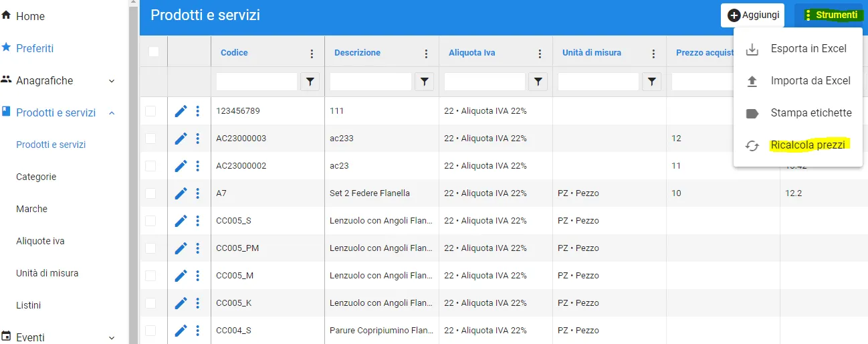Open filter options for Descrizione column

coord(425,82)
